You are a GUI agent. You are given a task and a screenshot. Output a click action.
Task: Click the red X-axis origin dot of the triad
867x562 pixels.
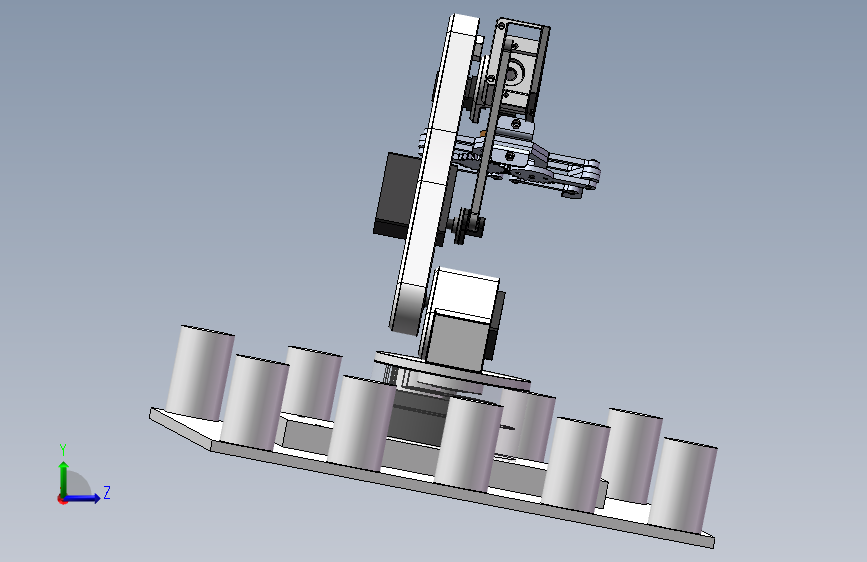(62, 499)
